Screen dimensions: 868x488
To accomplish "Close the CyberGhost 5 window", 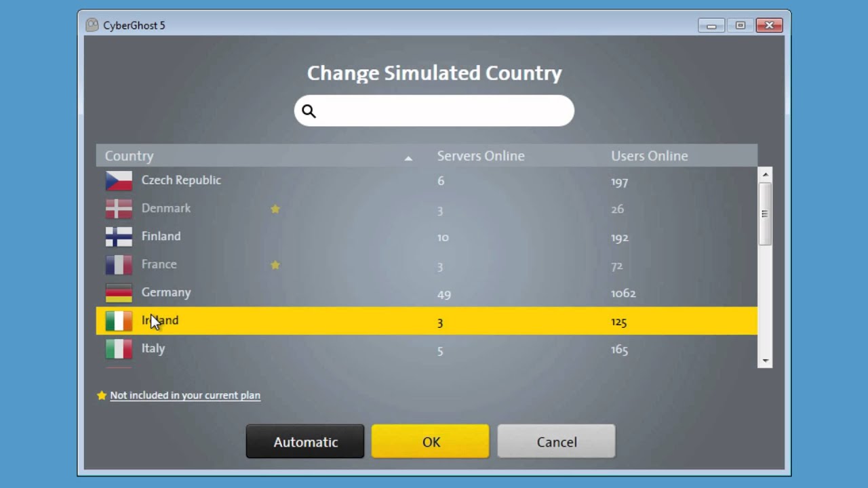I will pos(769,26).
